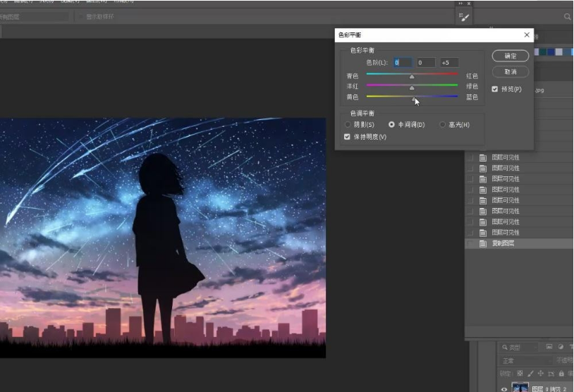This screenshot has width=574, height=392.
Task: Select the 高光(H) highlights radio button
Action: coord(442,125)
